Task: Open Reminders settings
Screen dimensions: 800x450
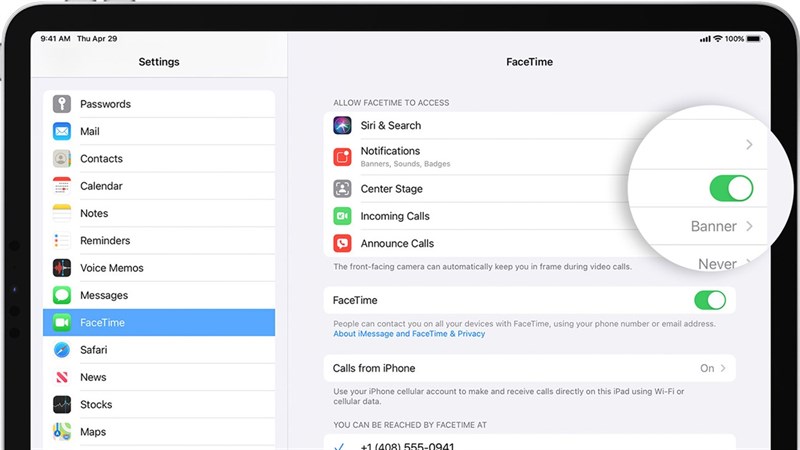Action: coord(159,240)
